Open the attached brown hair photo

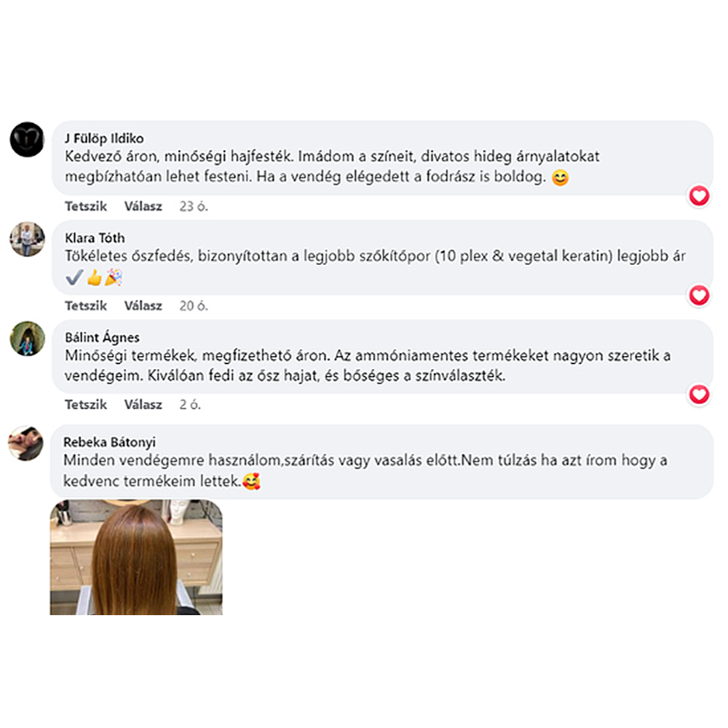[136, 557]
